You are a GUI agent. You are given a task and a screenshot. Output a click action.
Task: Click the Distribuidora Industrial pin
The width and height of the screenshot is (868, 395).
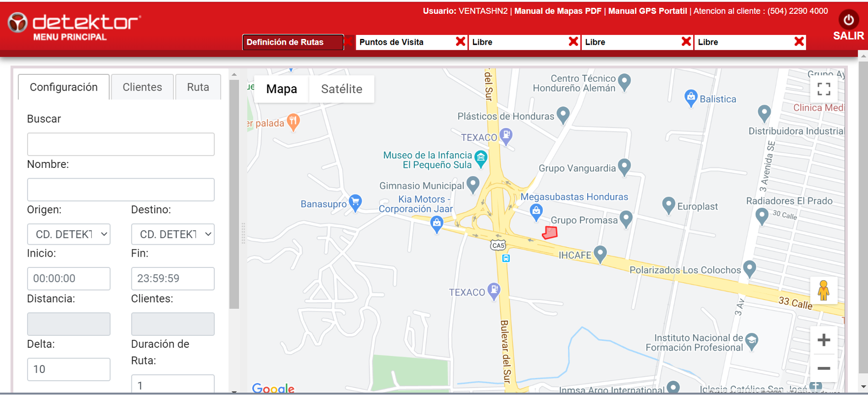click(x=764, y=114)
